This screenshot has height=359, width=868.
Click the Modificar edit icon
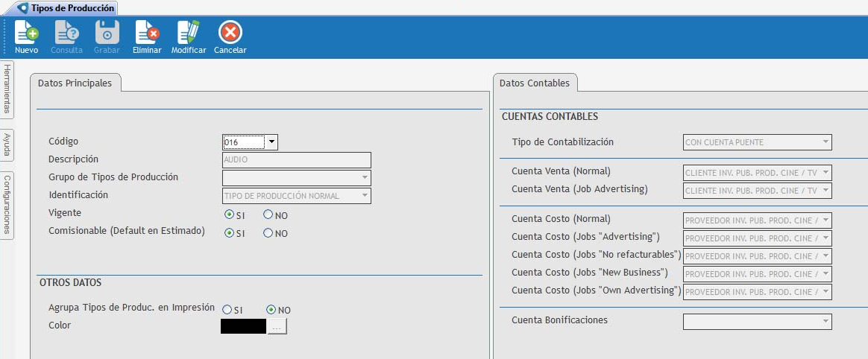coord(188,34)
